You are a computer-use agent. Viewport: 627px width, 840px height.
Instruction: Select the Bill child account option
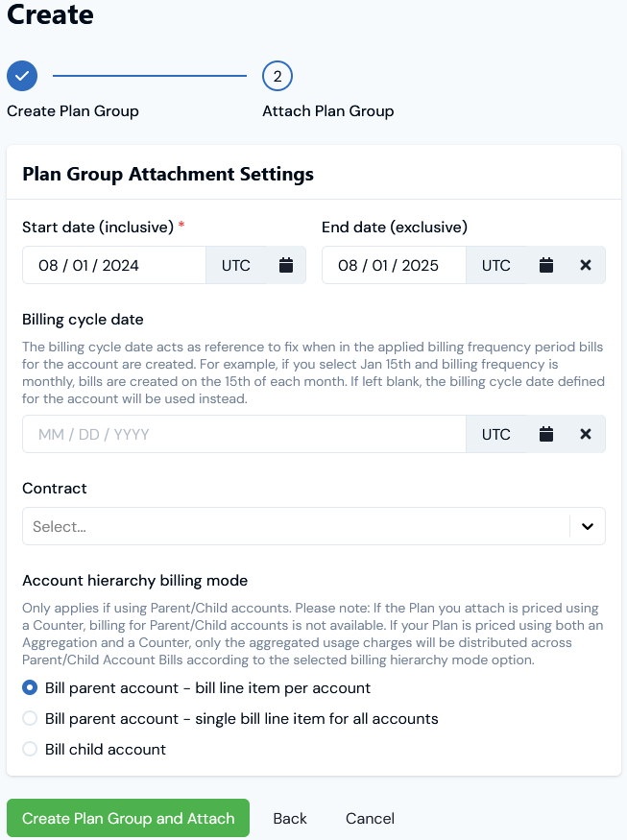point(29,749)
